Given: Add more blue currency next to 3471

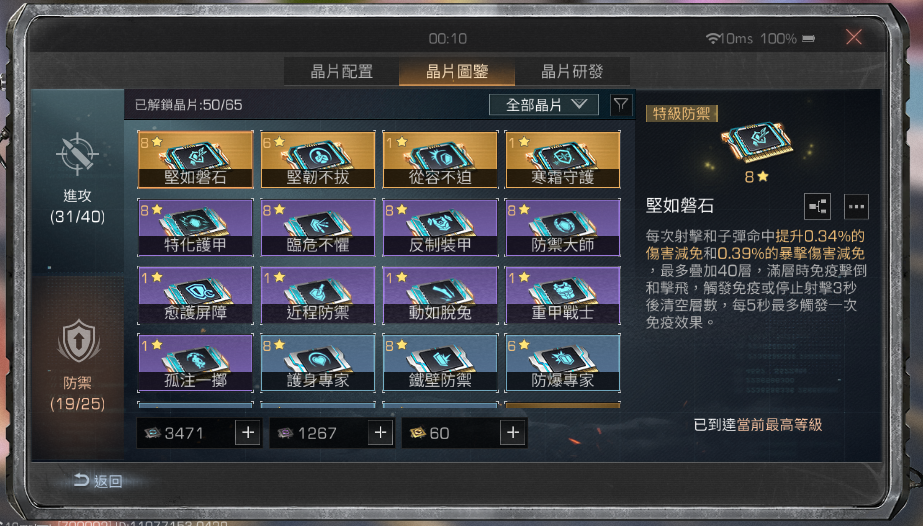Looking at the screenshot, I should pos(248,433).
